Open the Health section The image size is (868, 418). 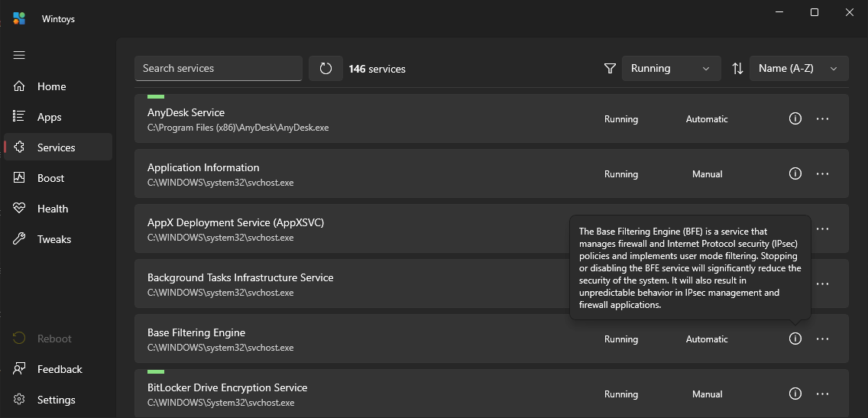pyautogui.click(x=58, y=209)
